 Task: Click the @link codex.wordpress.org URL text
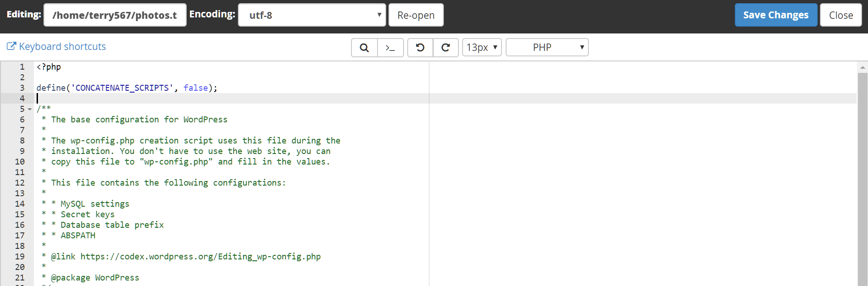pyautogui.click(x=200, y=257)
